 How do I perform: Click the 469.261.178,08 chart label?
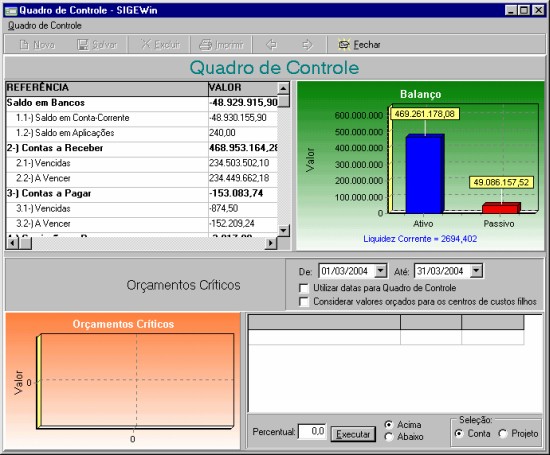pos(424,114)
